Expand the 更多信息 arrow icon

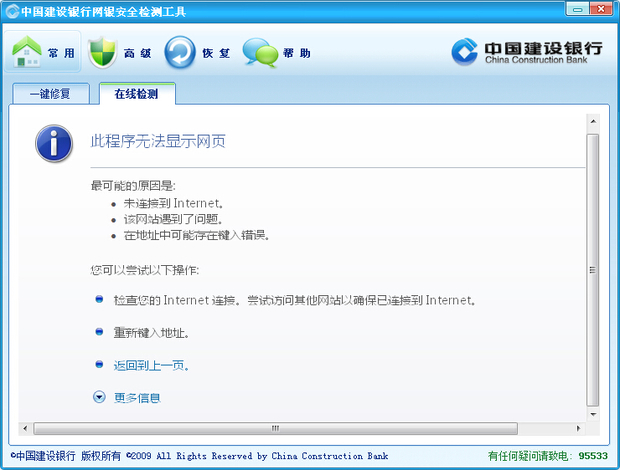point(99,397)
